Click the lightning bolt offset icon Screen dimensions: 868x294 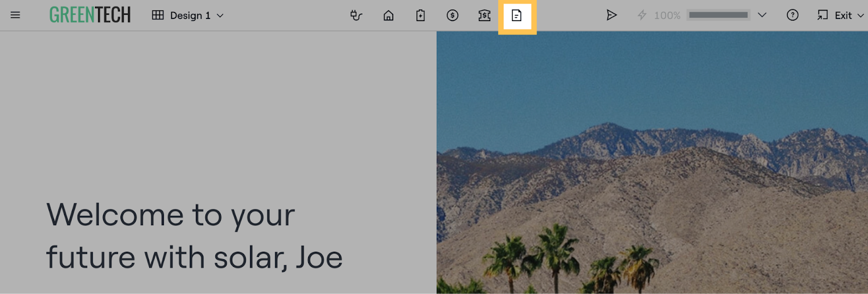click(x=642, y=15)
